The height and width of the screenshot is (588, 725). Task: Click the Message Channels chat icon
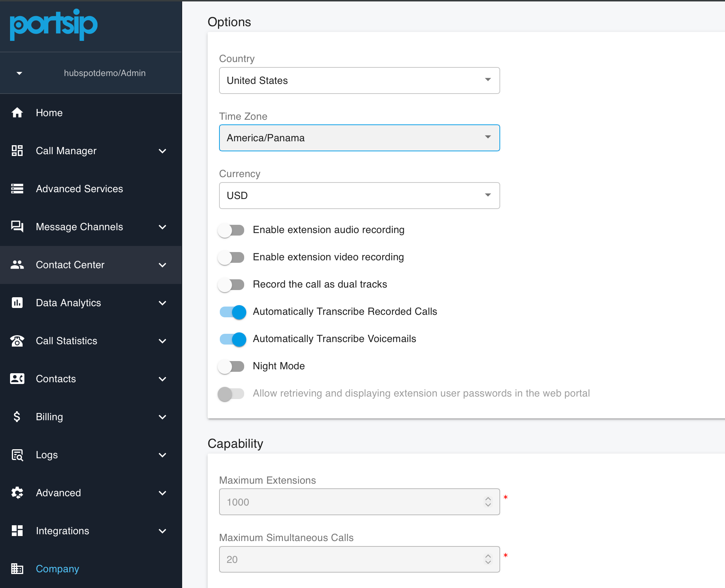[17, 227]
